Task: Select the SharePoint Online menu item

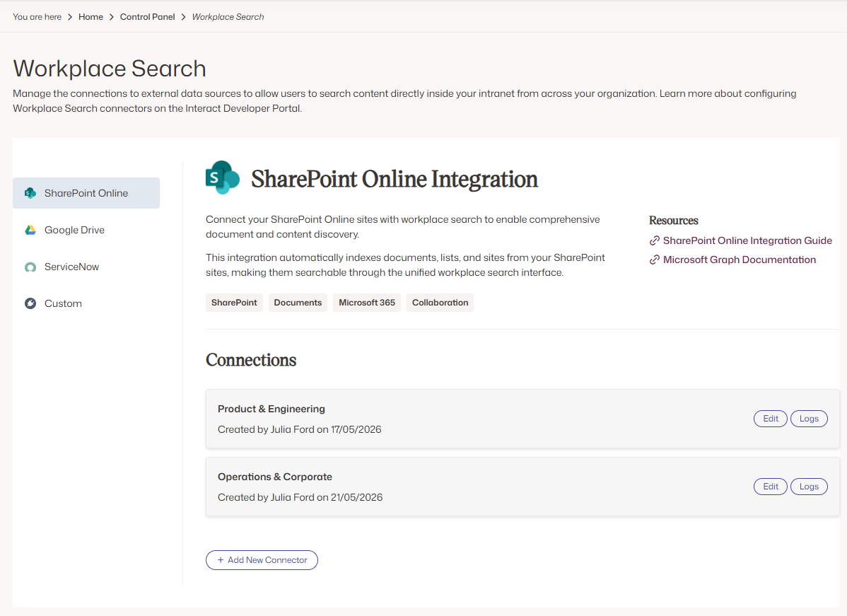Action: point(86,193)
